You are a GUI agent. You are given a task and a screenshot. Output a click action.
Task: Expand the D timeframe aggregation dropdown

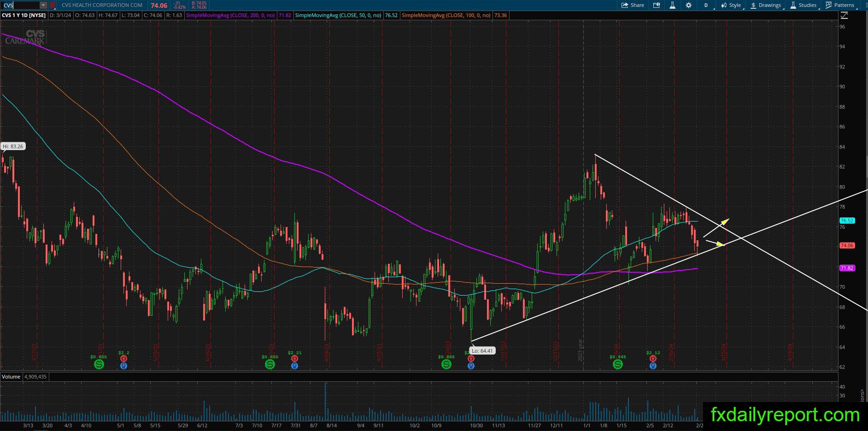point(706,5)
